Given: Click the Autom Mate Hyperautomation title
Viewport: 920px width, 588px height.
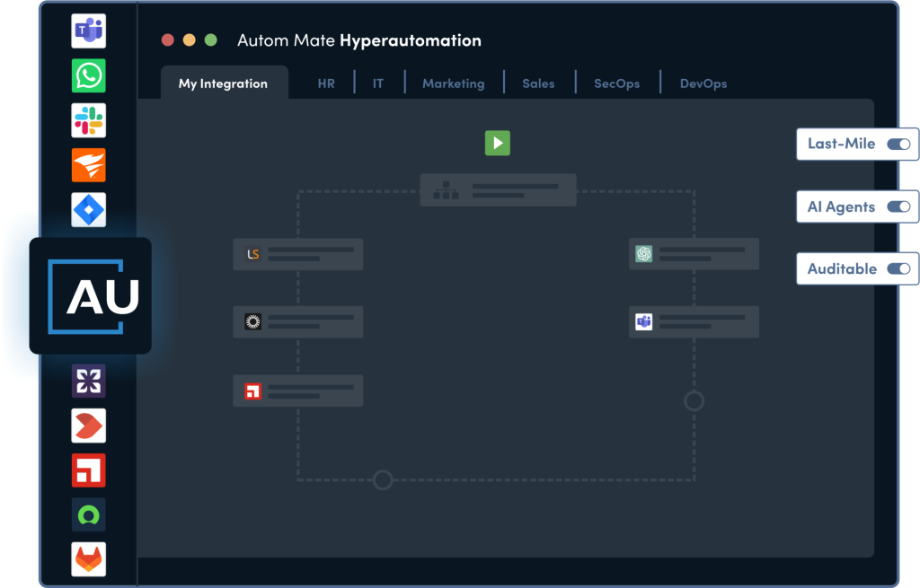Looking at the screenshot, I should tap(359, 40).
